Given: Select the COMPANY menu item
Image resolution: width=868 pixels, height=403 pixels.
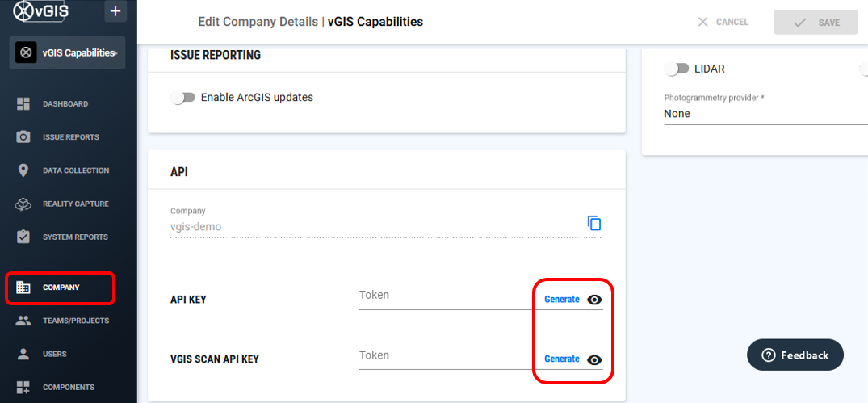Looking at the screenshot, I should click(61, 288).
